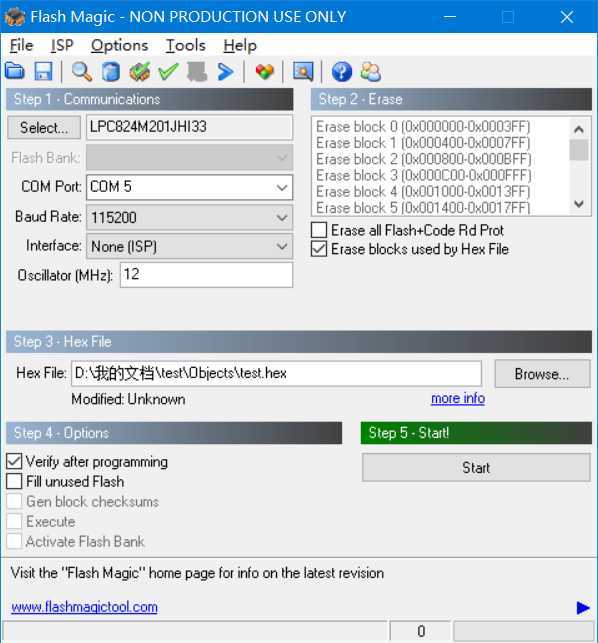Click erase list scrollbar up arrow
The width and height of the screenshot is (598, 643).
pos(579,130)
